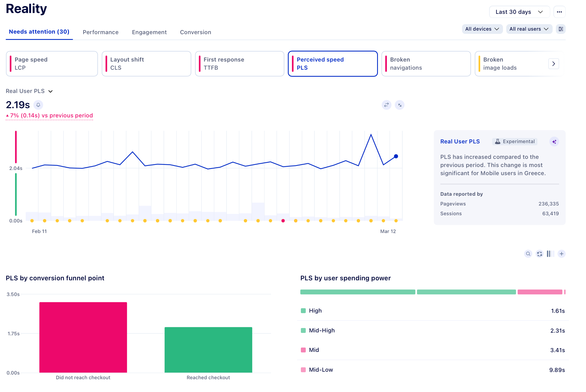This screenshot has width=586, height=392.
Task: Switch to the Performance tab
Action: coord(101,32)
